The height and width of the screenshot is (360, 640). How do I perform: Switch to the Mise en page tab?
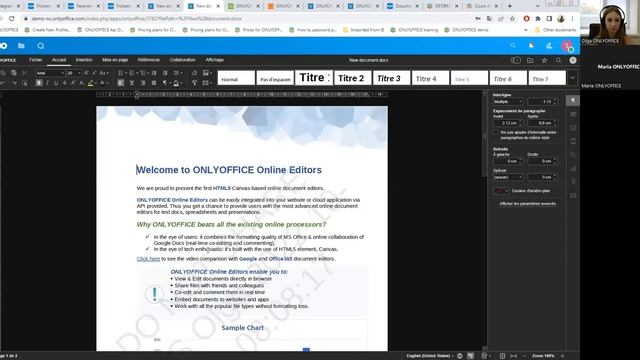point(115,60)
